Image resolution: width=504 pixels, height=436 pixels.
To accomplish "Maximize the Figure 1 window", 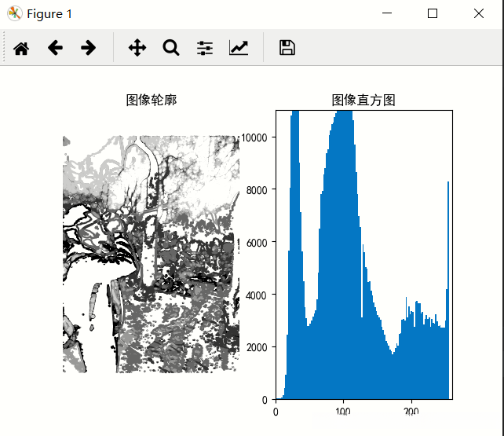I will point(433,13).
